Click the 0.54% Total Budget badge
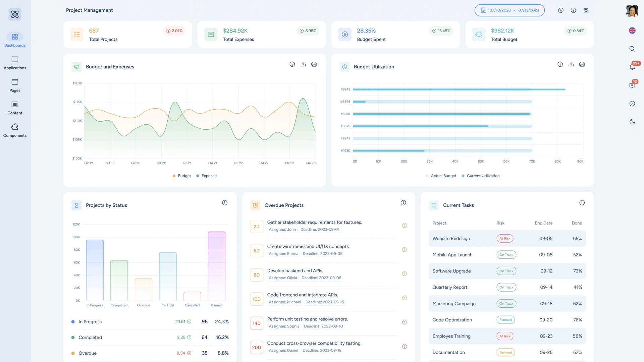 tap(576, 31)
